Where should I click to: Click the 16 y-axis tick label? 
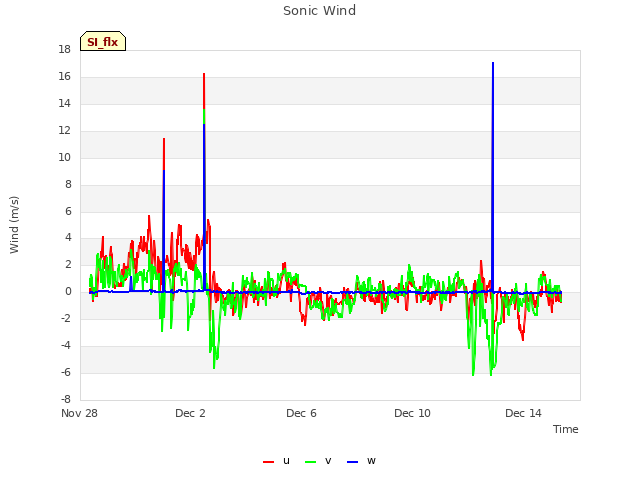tap(64, 76)
